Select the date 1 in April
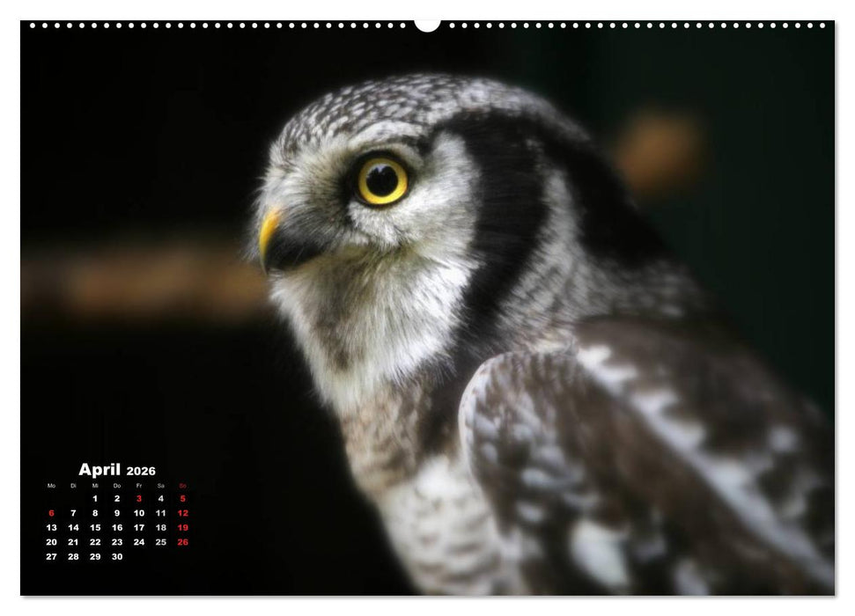 coord(95,499)
